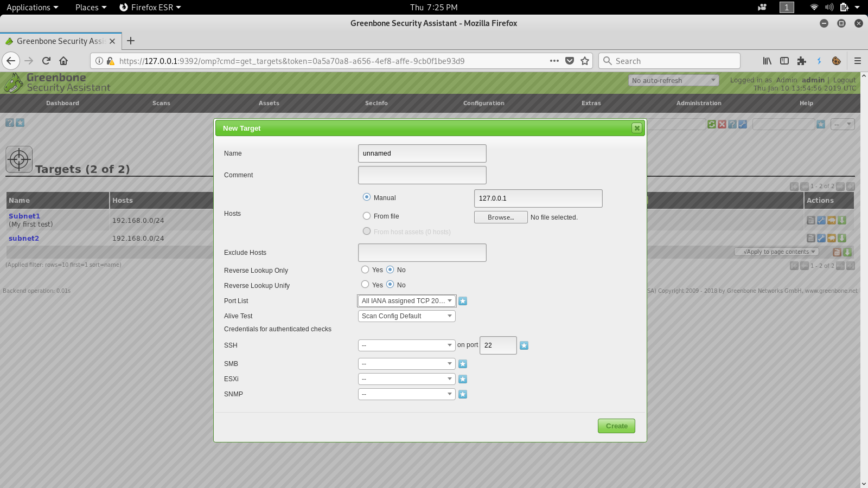
Task: Bookmark this page with star icon
Action: 585,61
